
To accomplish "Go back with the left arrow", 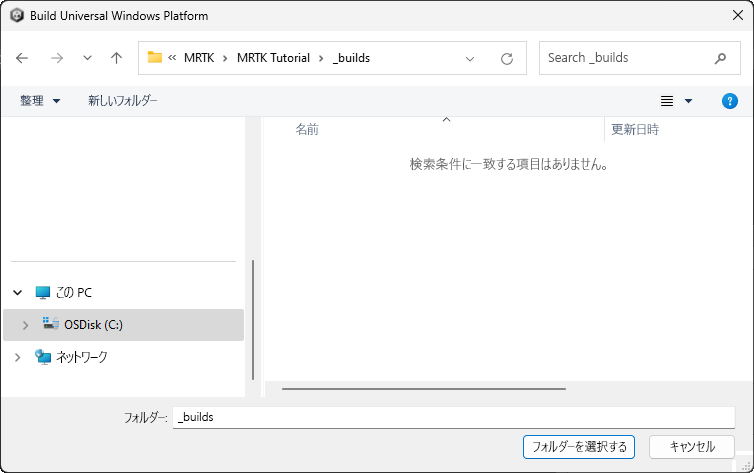I will tap(22, 58).
